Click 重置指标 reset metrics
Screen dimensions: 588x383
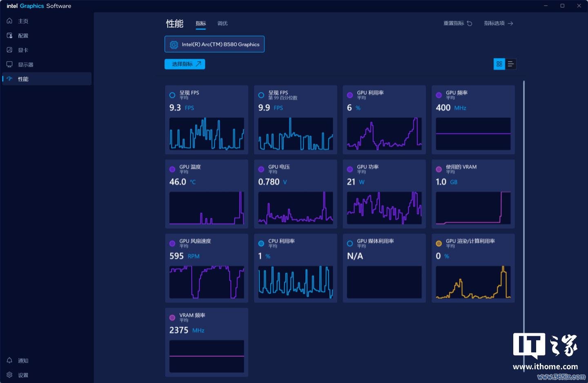[x=458, y=23]
